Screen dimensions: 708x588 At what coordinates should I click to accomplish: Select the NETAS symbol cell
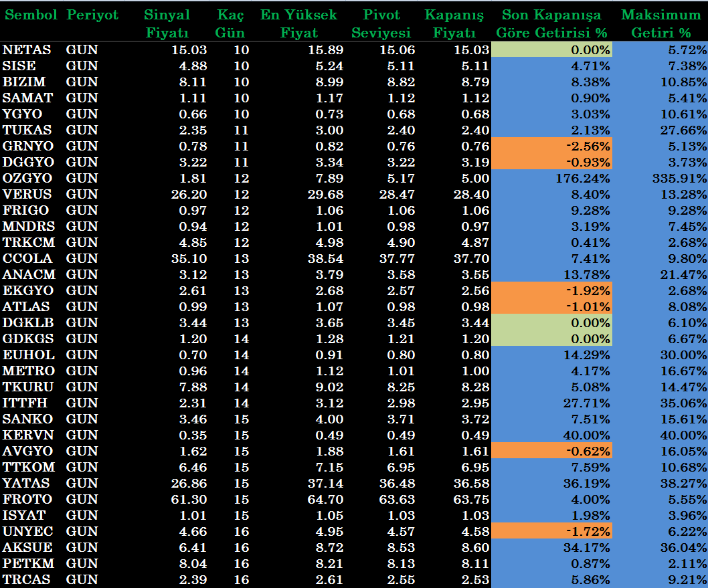pyautogui.click(x=27, y=50)
